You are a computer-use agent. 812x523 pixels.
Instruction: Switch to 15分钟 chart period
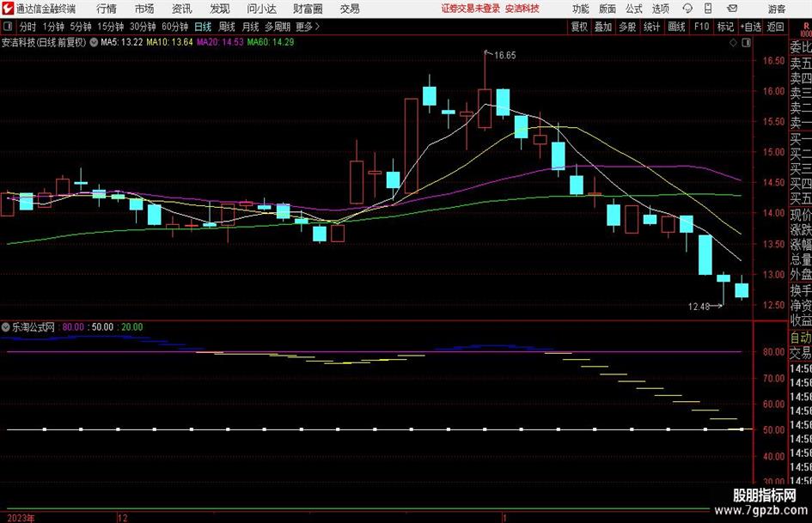[111, 27]
